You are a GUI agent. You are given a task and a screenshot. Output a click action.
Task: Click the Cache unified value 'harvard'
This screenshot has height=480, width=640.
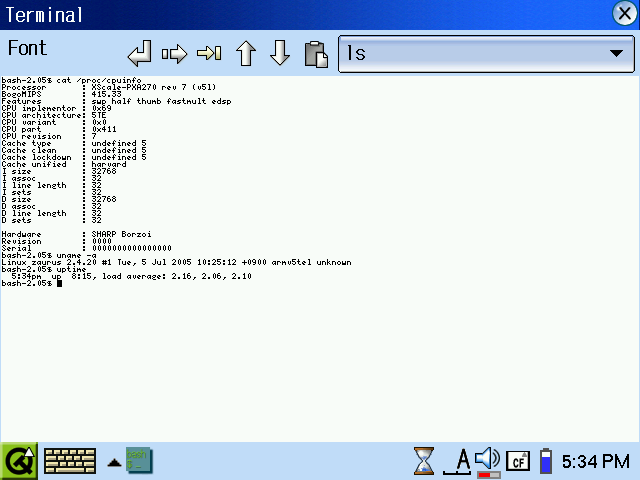click(x=109, y=164)
